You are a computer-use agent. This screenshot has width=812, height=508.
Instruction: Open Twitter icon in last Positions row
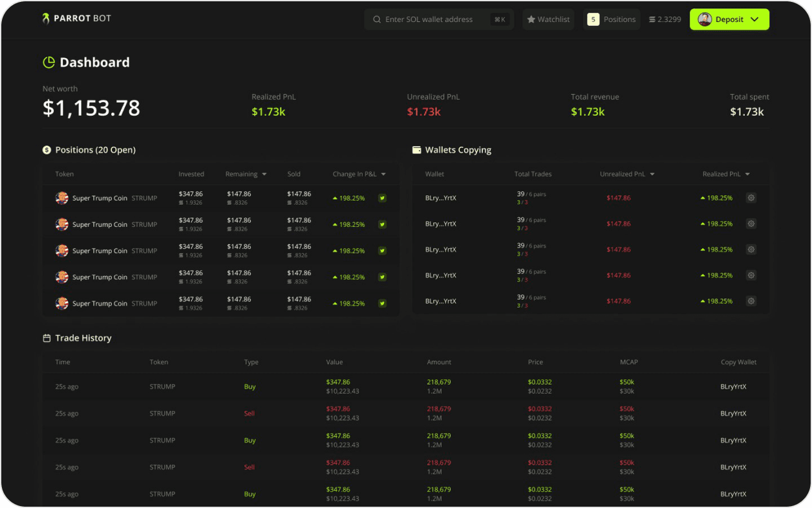(x=382, y=303)
